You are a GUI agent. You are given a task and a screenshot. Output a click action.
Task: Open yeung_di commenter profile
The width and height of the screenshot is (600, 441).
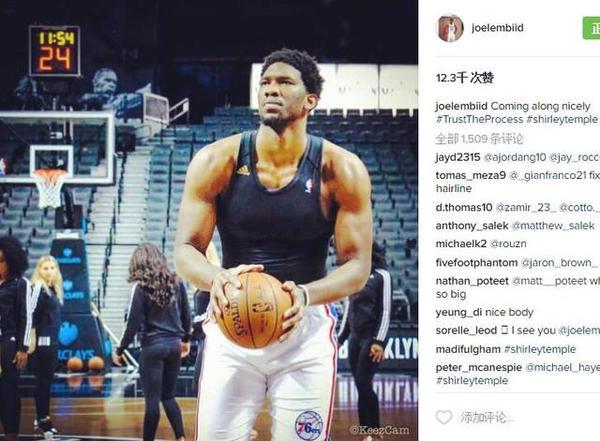point(458,312)
